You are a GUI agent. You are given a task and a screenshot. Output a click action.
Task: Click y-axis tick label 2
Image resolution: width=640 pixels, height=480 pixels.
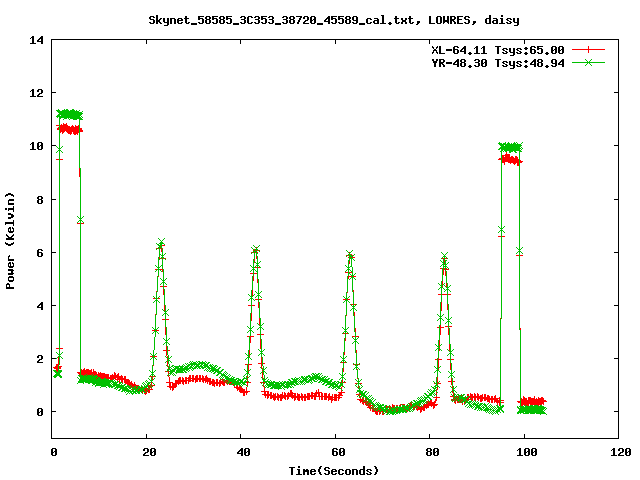(40, 359)
